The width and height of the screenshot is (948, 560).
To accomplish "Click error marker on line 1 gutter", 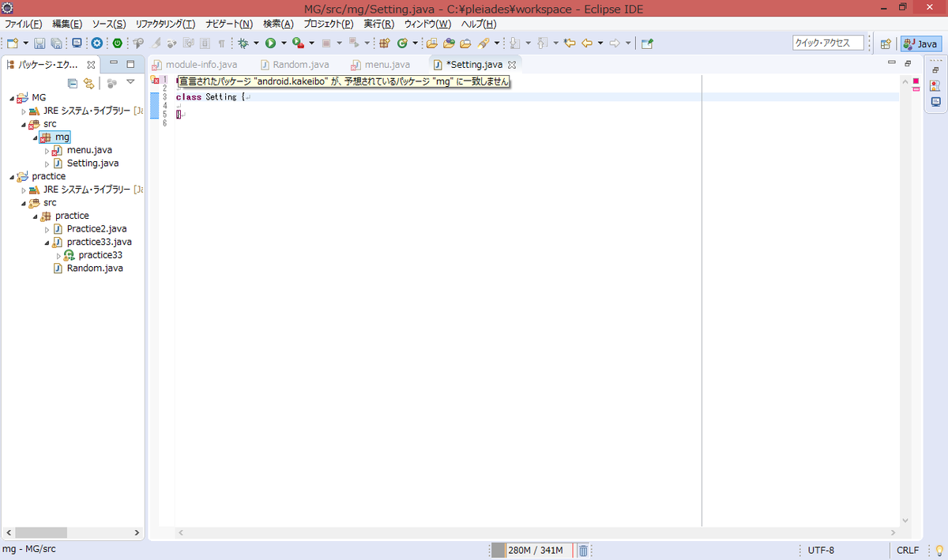I will click(x=156, y=80).
